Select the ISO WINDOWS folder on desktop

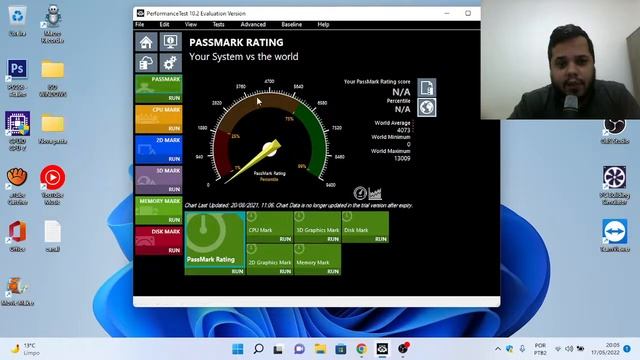(53, 78)
